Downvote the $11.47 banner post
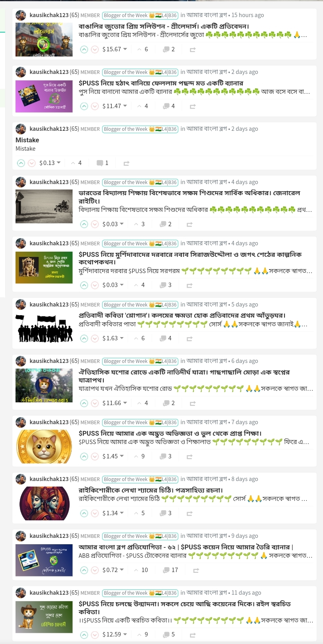 click(x=95, y=107)
